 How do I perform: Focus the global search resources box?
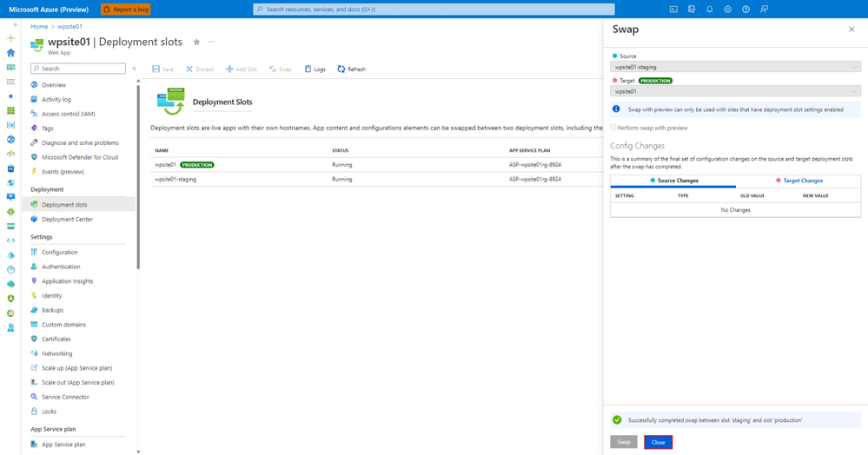(x=434, y=10)
